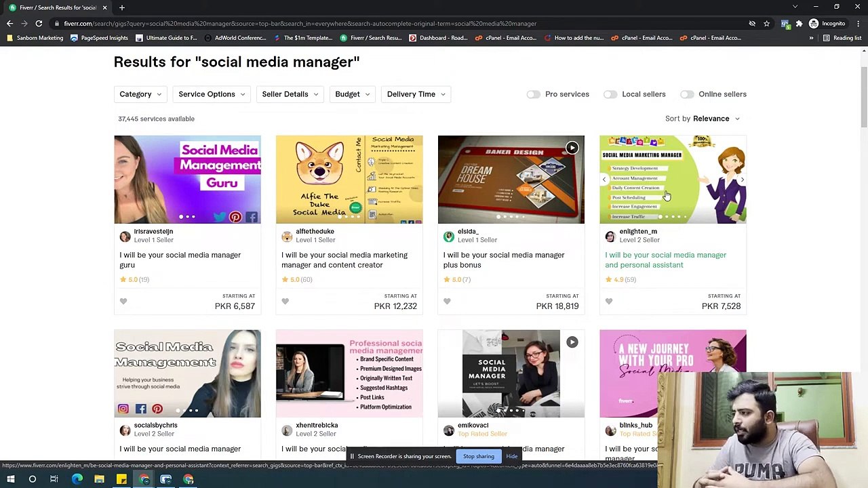
Task: Enable the Local sellers switch
Action: point(610,94)
